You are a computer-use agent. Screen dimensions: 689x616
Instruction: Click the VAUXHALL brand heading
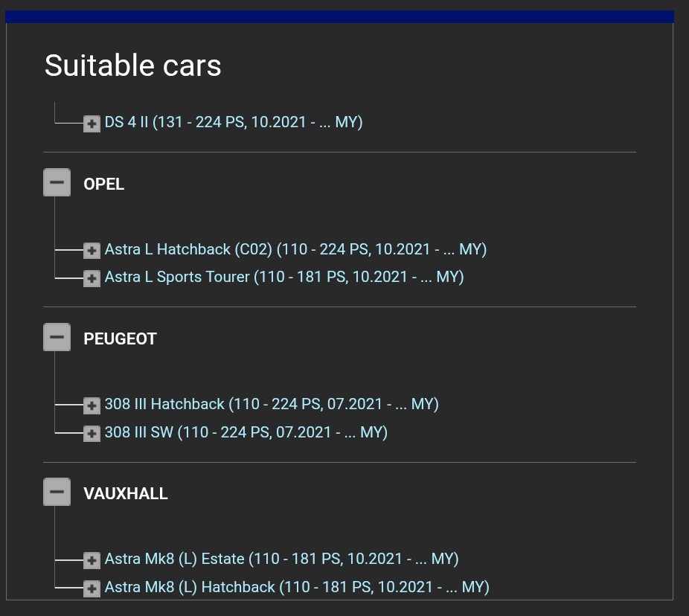pos(126,494)
